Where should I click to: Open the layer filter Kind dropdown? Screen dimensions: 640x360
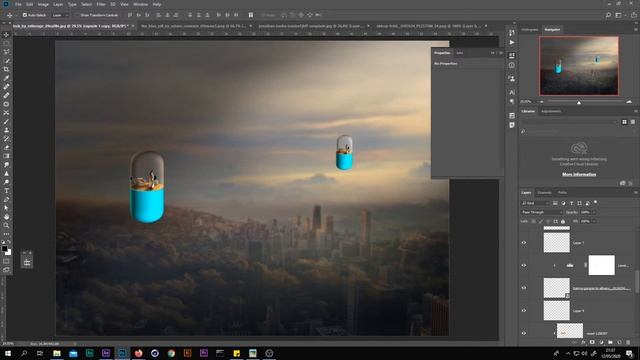pos(535,203)
